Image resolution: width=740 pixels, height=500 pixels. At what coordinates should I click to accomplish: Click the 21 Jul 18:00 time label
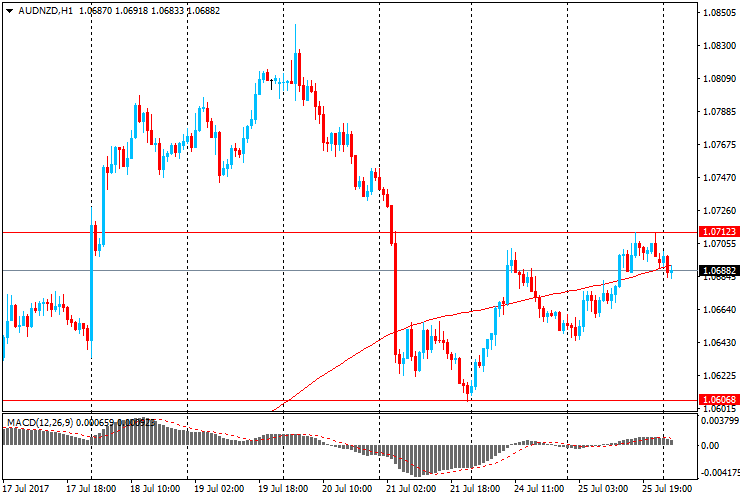click(475, 488)
